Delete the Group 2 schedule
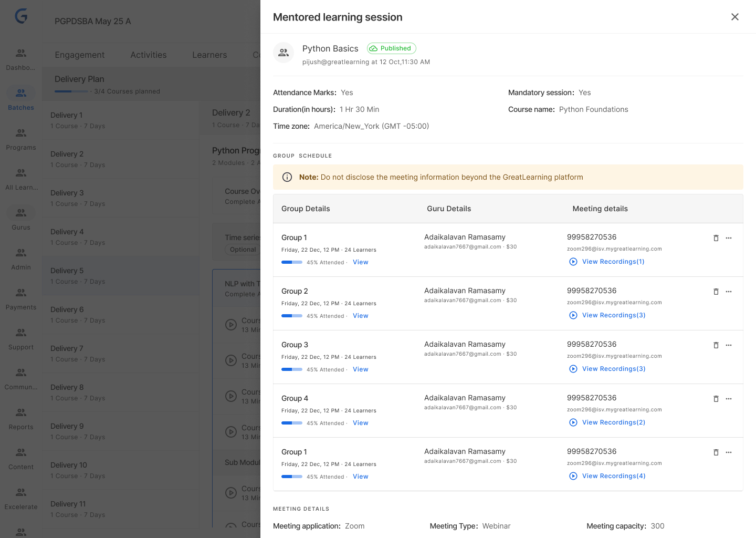This screenshot has width=756, height=538. (x=716, y=292)
